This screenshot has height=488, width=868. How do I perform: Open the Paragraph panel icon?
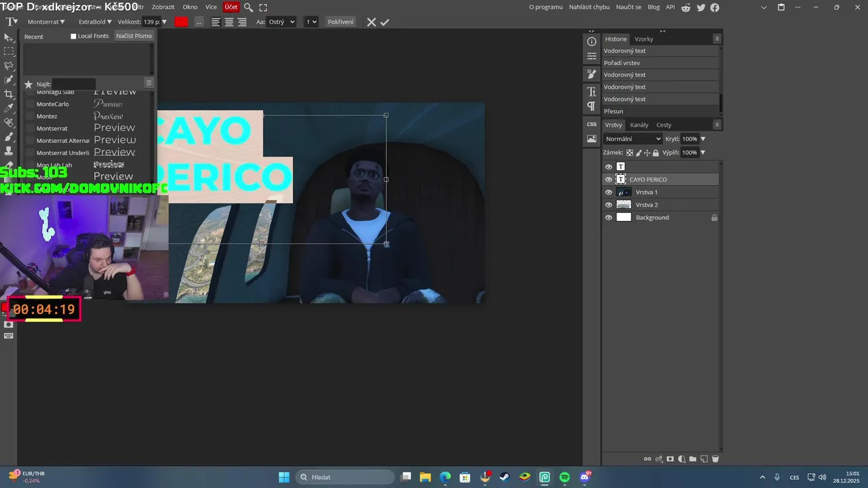[591, 106]
